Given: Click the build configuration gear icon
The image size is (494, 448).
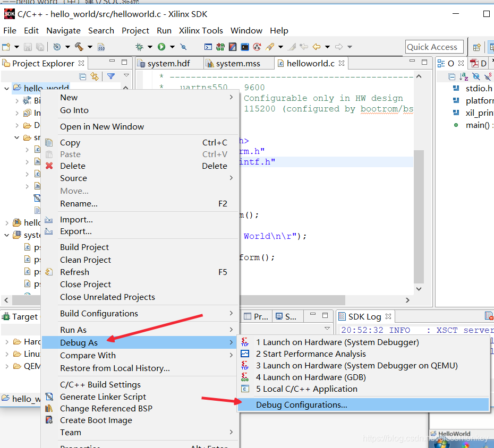Looking at the screenshot, I should pos(57,47).
